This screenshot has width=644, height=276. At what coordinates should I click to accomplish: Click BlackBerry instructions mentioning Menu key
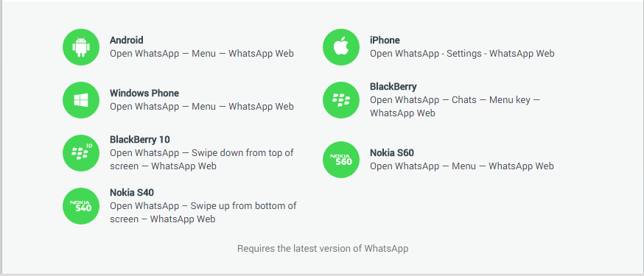(455, 106)
